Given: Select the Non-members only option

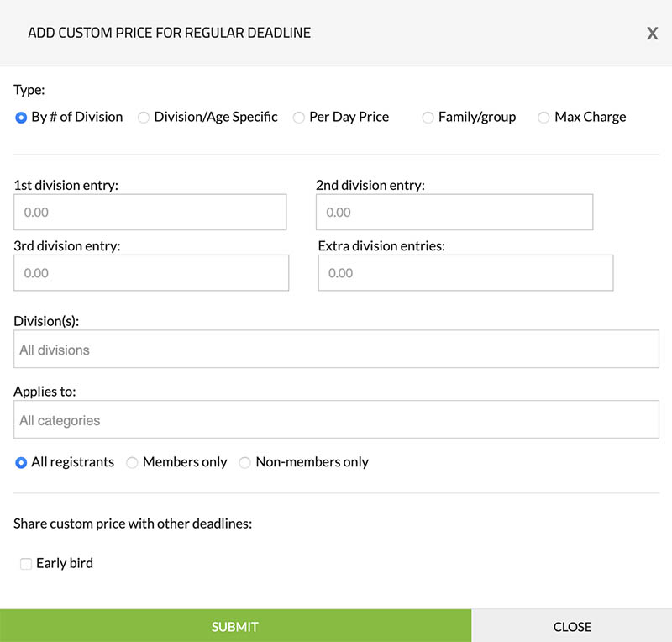Looking at the screenshot, I should [245, 462].
